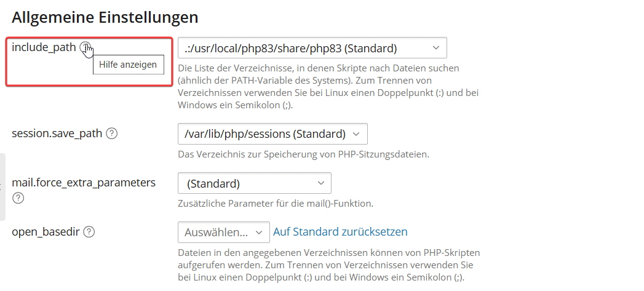
Task: Click the Allgemeine Einstellungen heading
Action: pyautogui.click(x=105, y=17)
